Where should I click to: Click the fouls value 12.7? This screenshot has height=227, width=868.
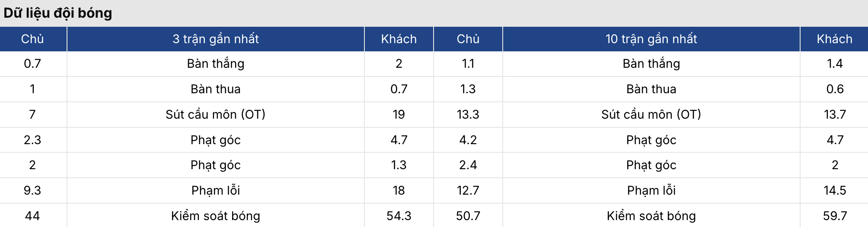pos(468,190)
